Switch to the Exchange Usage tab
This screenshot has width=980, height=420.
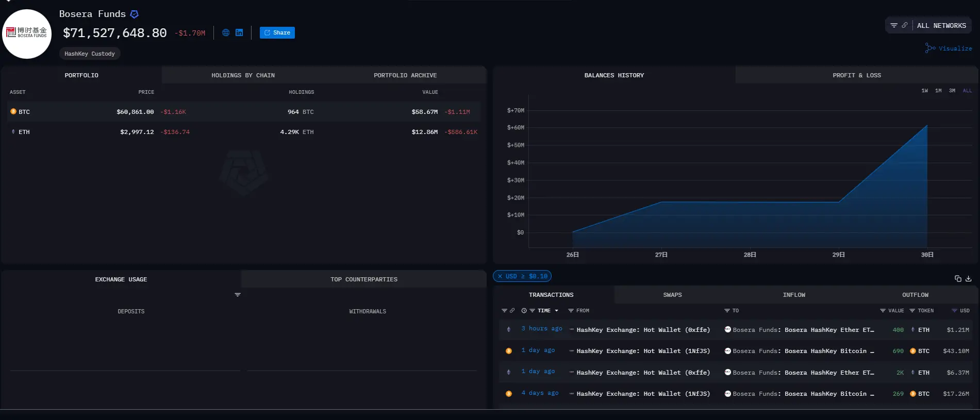click(x=121, y=279)
